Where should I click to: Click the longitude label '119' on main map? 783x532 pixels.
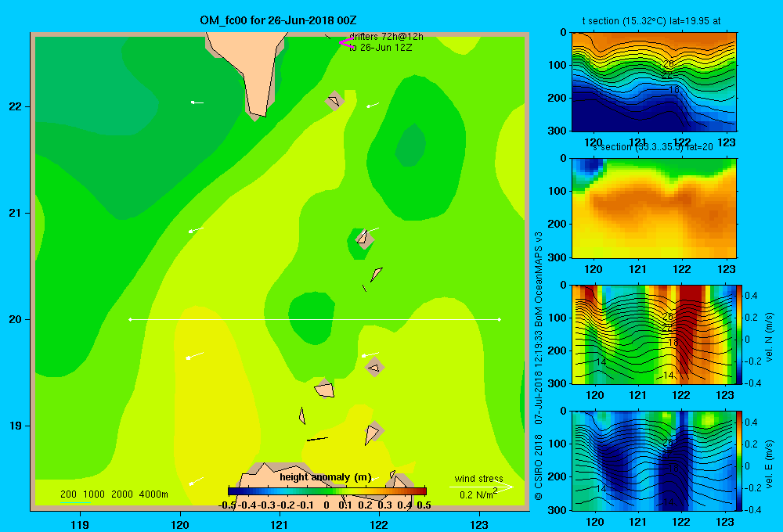click(x=80, y=524)
